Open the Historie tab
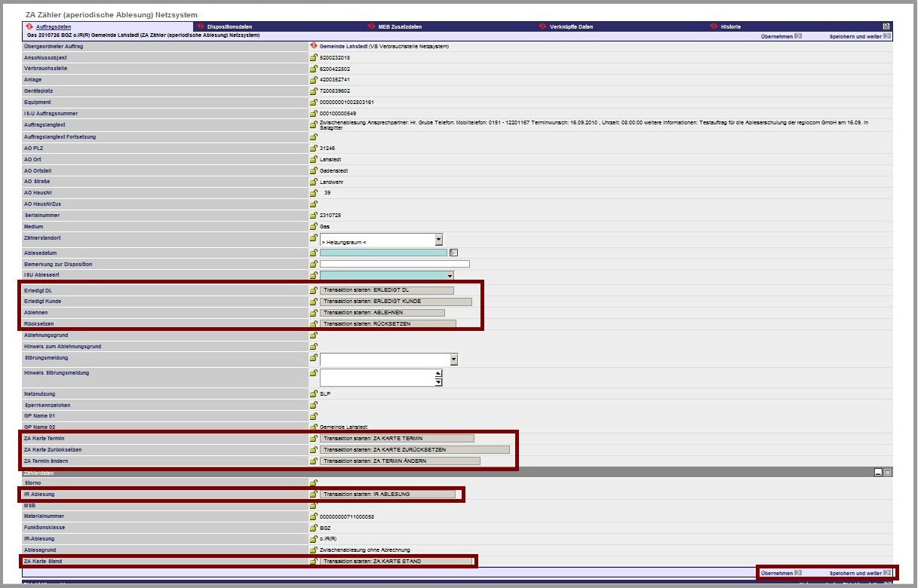The height and width of the screenshot is (588, 918). tap(730, 26)
